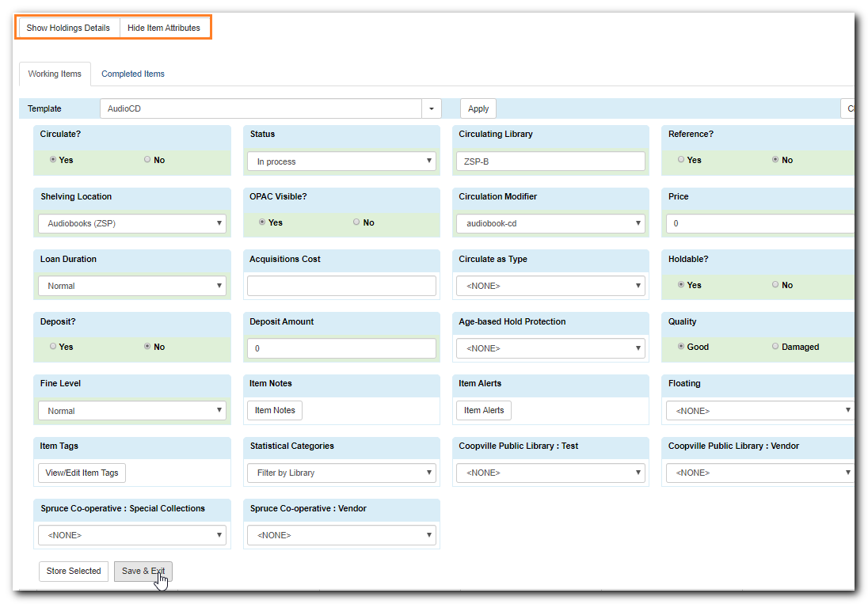Expand Age-based Hold Protection dropdown
This screenshot has height=604, width=868.
coord(550,348)
